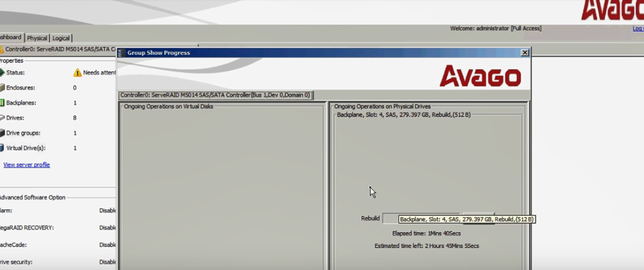644x270 pixels.
Task: Click the yellow Backplane Slot 4 tooltip
Action: (x=467, y=219)
